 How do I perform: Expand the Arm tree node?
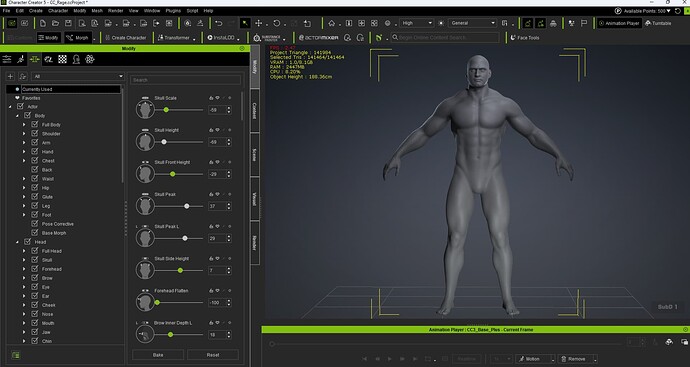click(24, 143)
